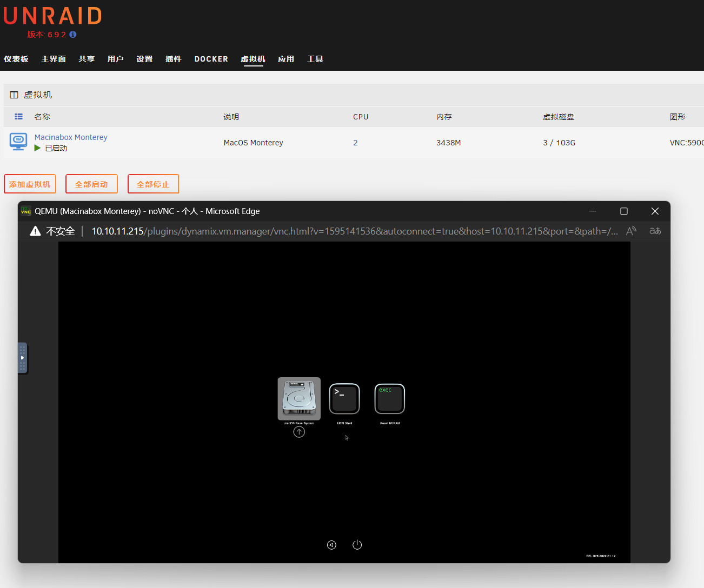Screen dimensions: 704x588
Task: Open the 虚拟机 VMs menu tab
Action: (253, 59)
